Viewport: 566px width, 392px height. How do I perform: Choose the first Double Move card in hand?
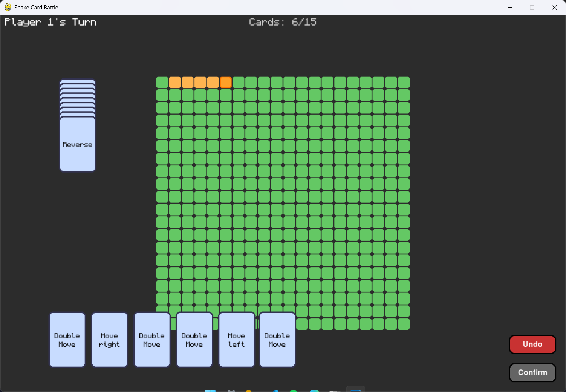67,340
